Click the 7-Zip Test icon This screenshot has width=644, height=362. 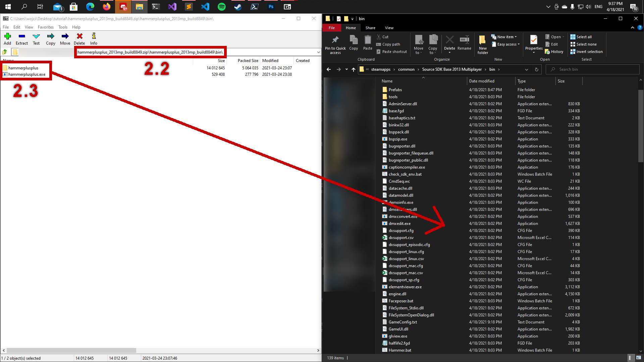[x=36, y=37]
